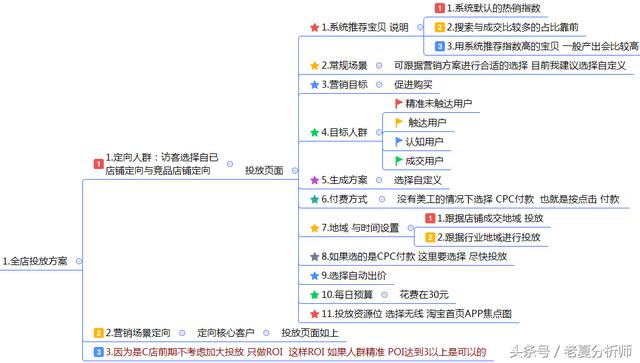Click the green star beside 4.目标人群
Screen dimensions: 640x363
pyautogui.click(x=314, y=132)
